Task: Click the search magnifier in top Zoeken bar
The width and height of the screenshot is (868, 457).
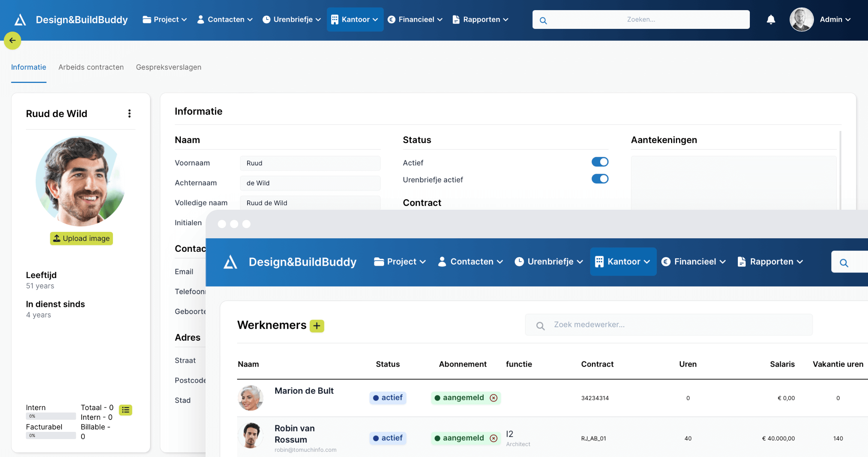Action: (x=543, y=20)
